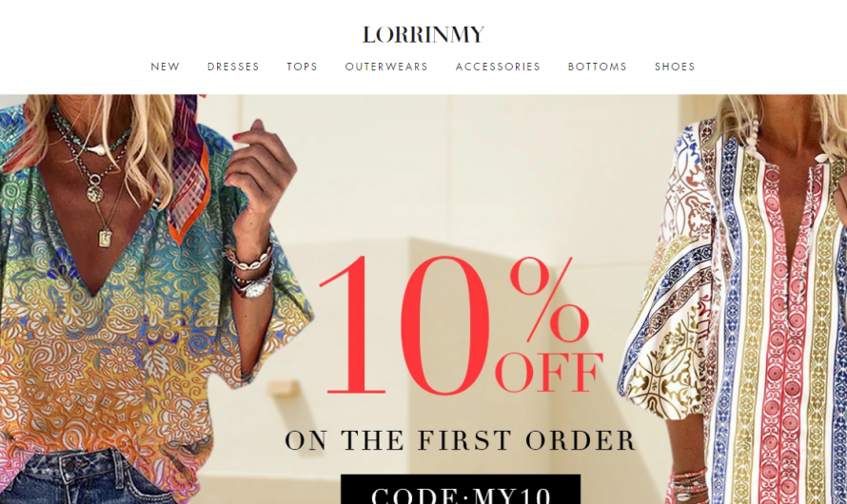The width and height of the screenshot is (847, 504).
Task: Open the SHOES category
Action: [676, 67]
